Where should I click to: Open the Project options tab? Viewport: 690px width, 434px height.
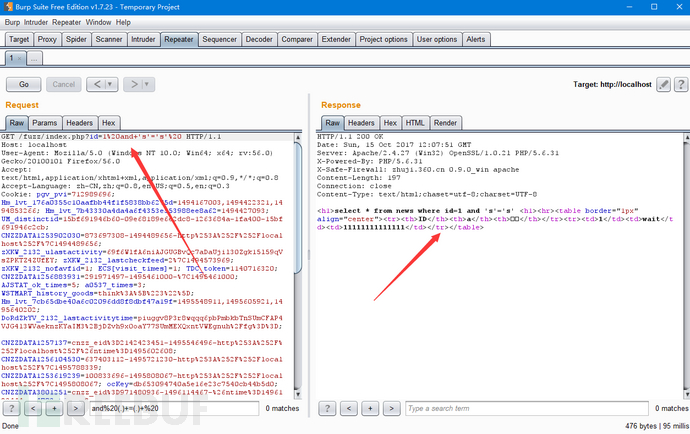coord(384,39)
